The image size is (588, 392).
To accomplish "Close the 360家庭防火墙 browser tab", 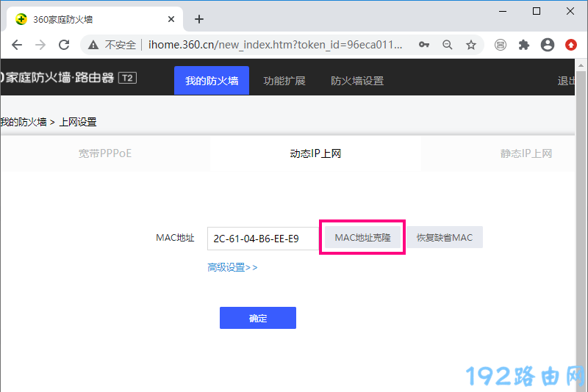I will (x=170, y=19).
